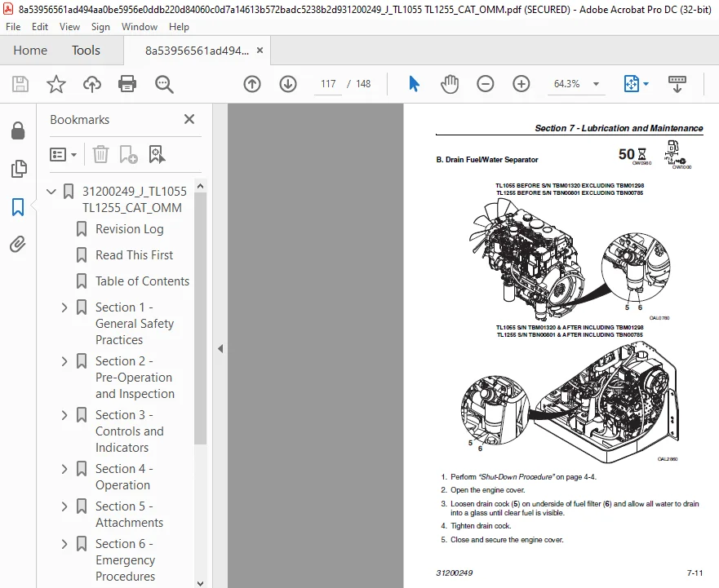Viewport: 719px width, 588px height.
Task: Select the 8a53956561ad494... document tab
Action: pyautogui.click(x=198, y=51)
